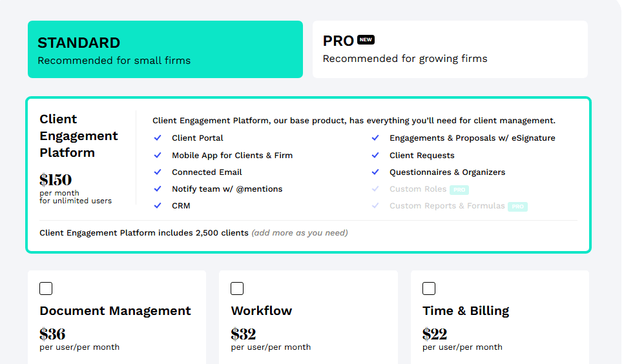
Task: Click the checkmark beside Questionnaires & Organizers
Action: click(375, 172)
